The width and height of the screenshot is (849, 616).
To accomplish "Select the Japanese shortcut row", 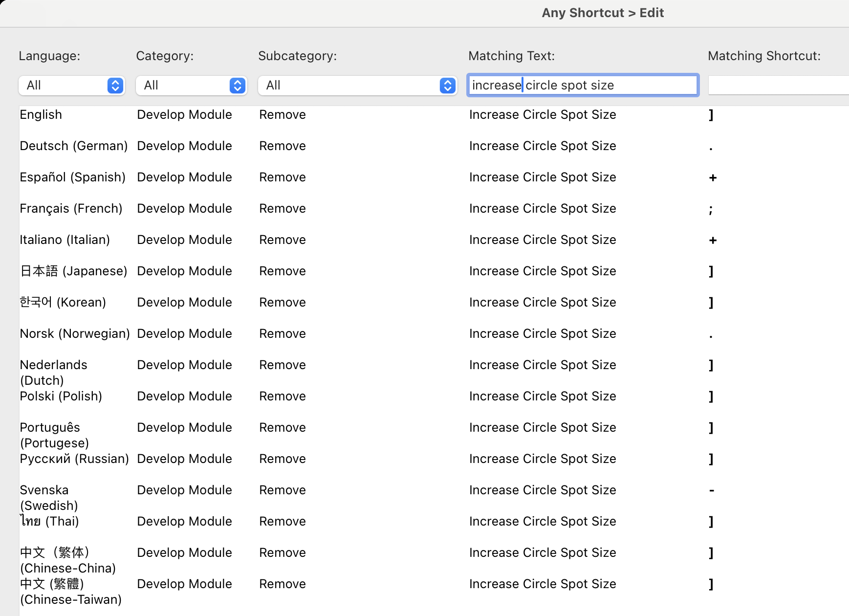I will [x=342, y=271].
